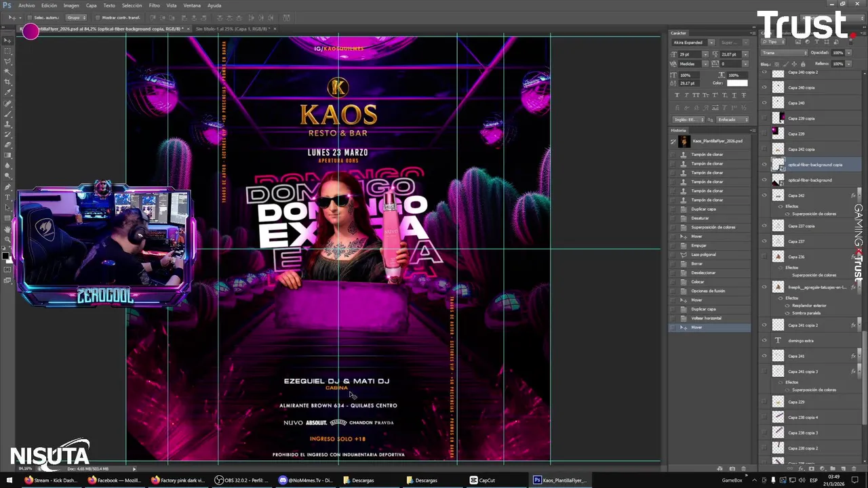The width and height of the screenshot is (868, 488).
Task: Delete layer with Layers panel trash icon
Action: 854,468
